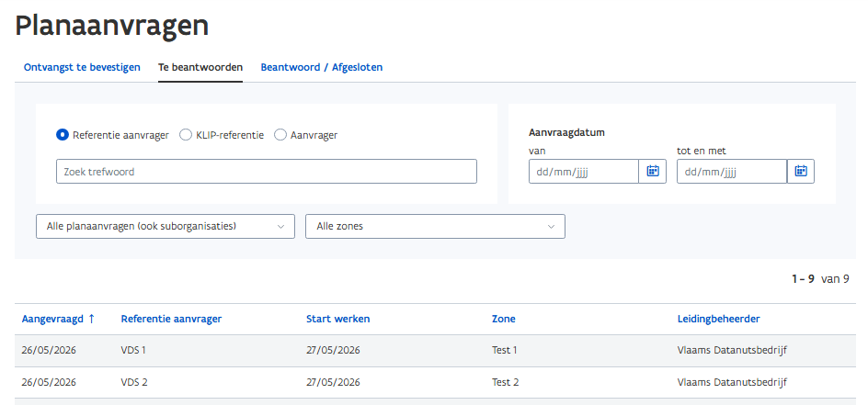Click the Planaanvragen page heading
Screen dimensions: 868x405
pyautogui.click(x=112, y=26)
